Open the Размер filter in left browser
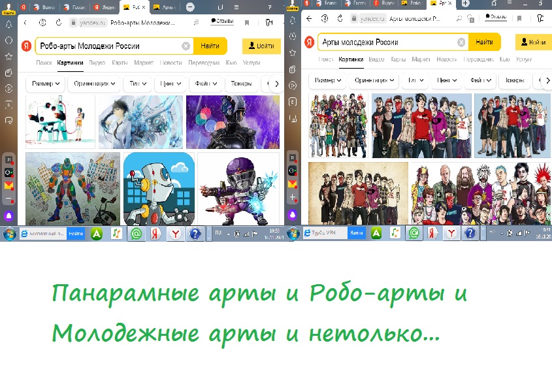This screenshot has height=392, width=552. click(x=46, y=84)
